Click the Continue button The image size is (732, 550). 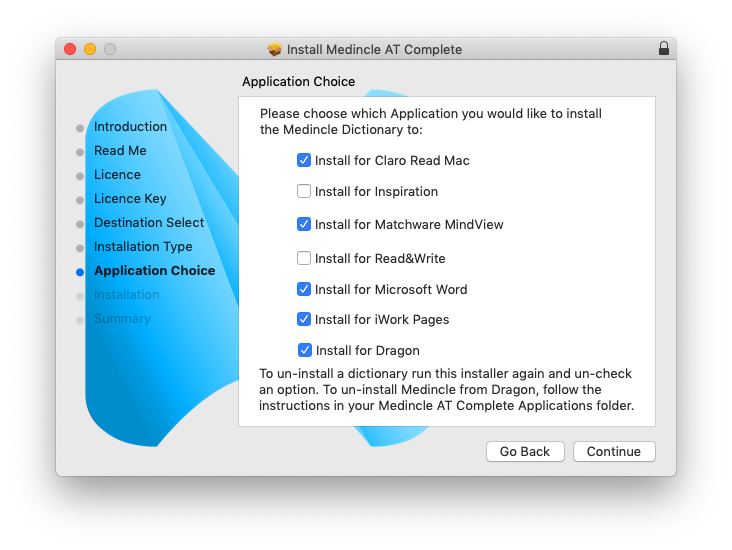click(x=614, y=451)
